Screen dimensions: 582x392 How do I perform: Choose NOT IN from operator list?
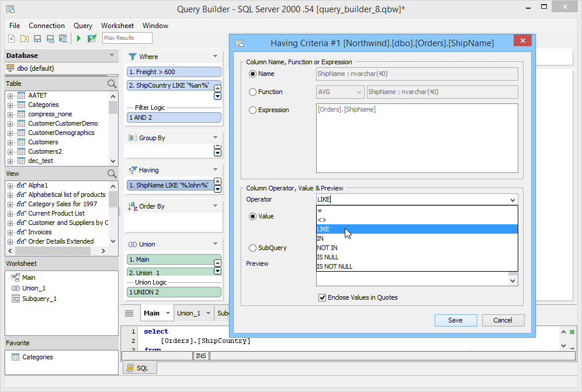tap(417, 248)
